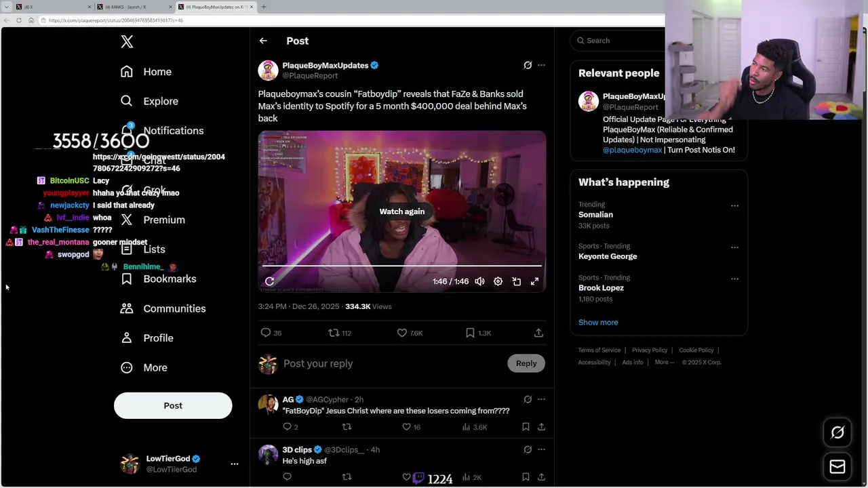The image size is (868, 488).
Task: Reply to 3D clips comment
Action: [x=287, y=477]
